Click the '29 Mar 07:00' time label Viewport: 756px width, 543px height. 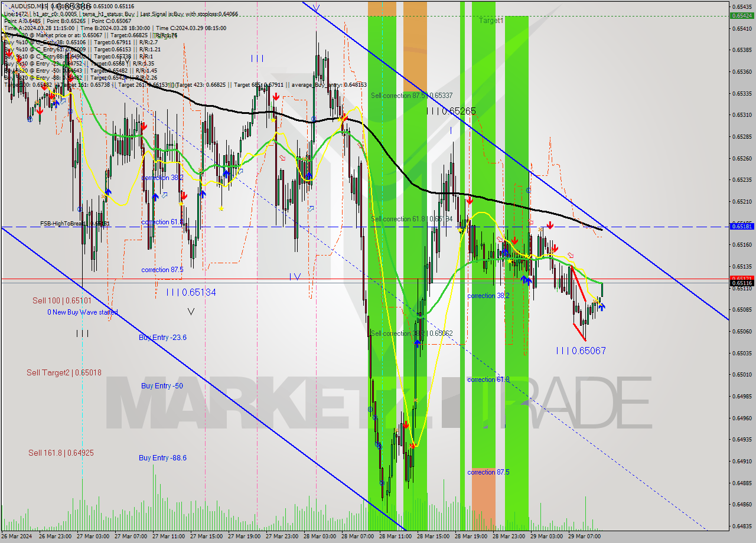[x=584, y=537]
